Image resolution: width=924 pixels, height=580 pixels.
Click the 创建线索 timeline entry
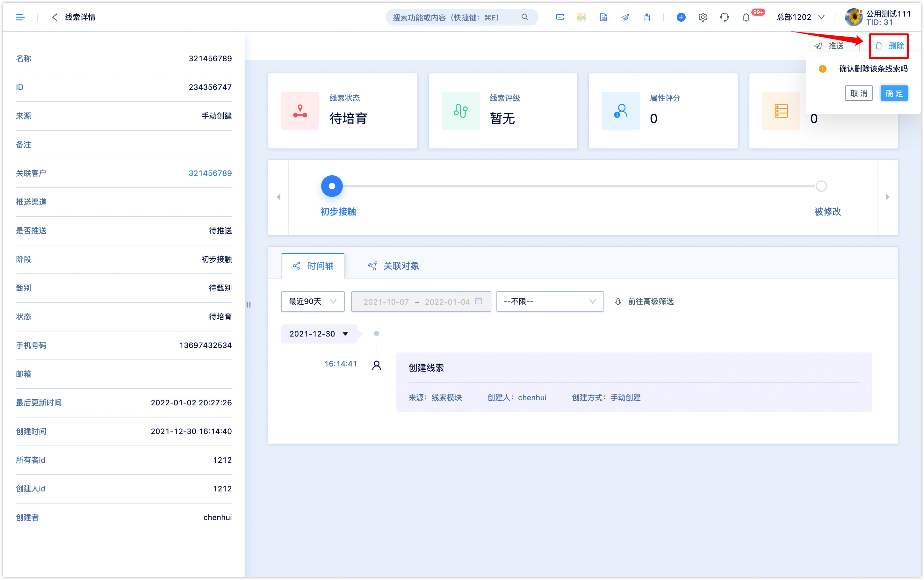[x=634, y=382]
